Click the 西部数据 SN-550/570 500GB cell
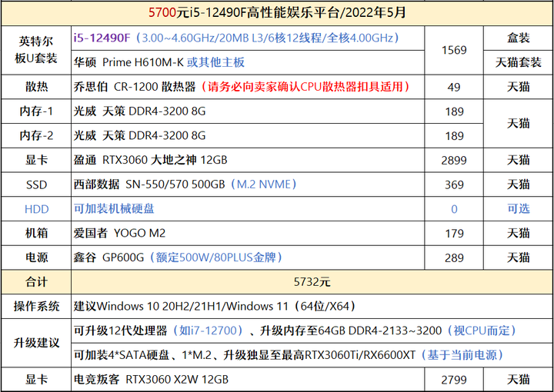554x392 pixels. pos(247,184)
